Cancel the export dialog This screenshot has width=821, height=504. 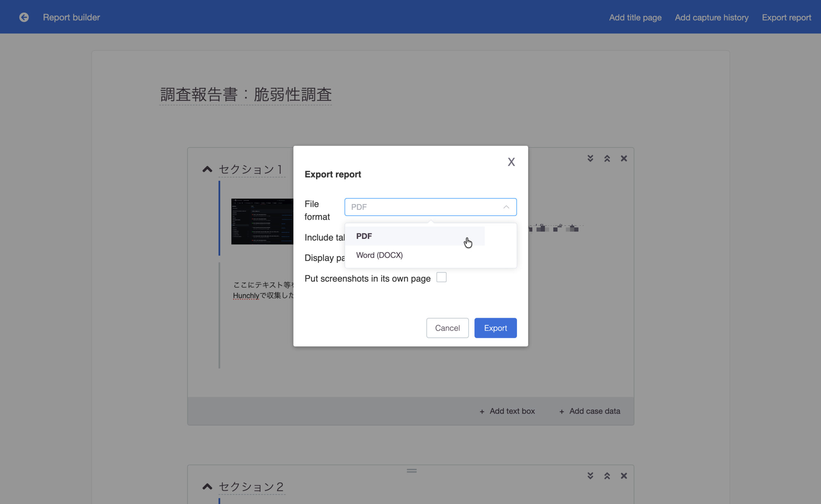tap(447, 328)
